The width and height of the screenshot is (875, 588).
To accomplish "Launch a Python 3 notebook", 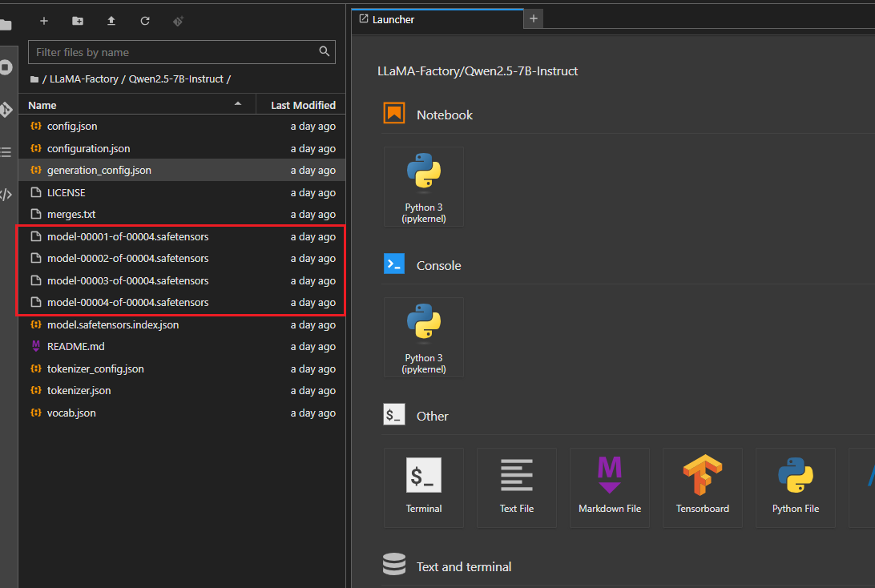I will tap(424, 187).
